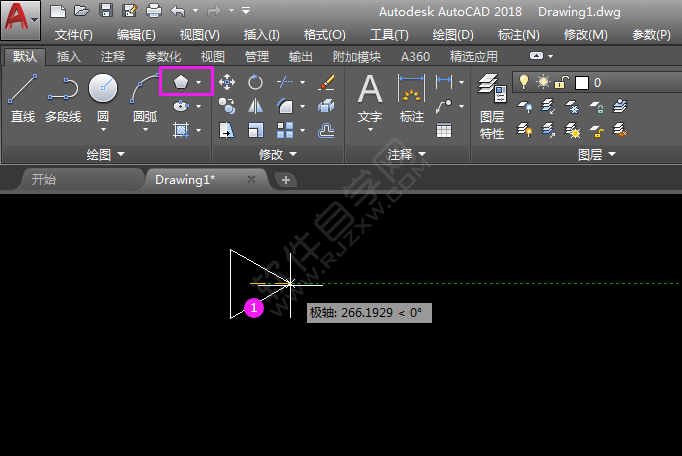This screenshot has width=682, height=456.
Task: Choose the Fillet tool
Action: [x=285, y=106]
